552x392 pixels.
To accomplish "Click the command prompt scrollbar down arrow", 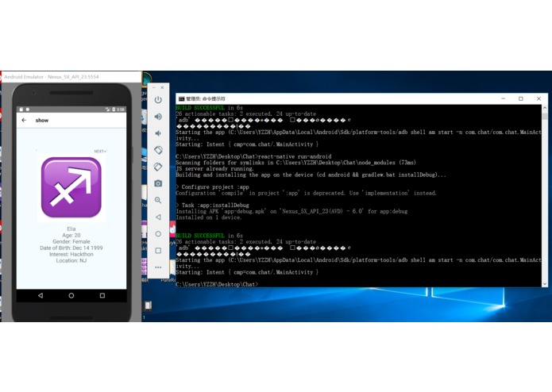I will point(545,284).
